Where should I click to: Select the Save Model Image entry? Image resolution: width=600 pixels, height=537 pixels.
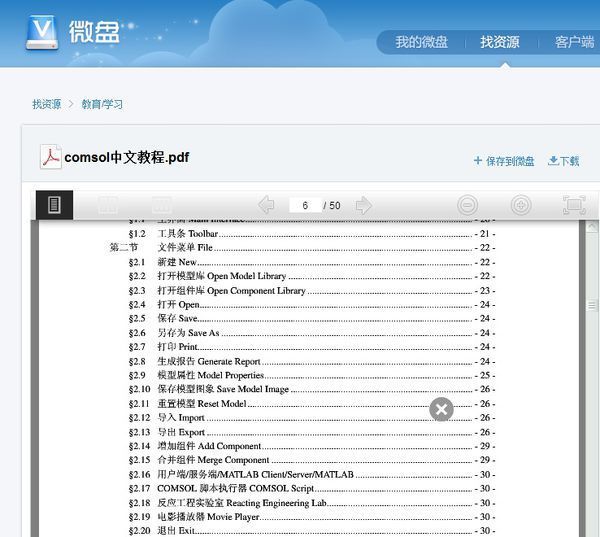click(312, 389)
